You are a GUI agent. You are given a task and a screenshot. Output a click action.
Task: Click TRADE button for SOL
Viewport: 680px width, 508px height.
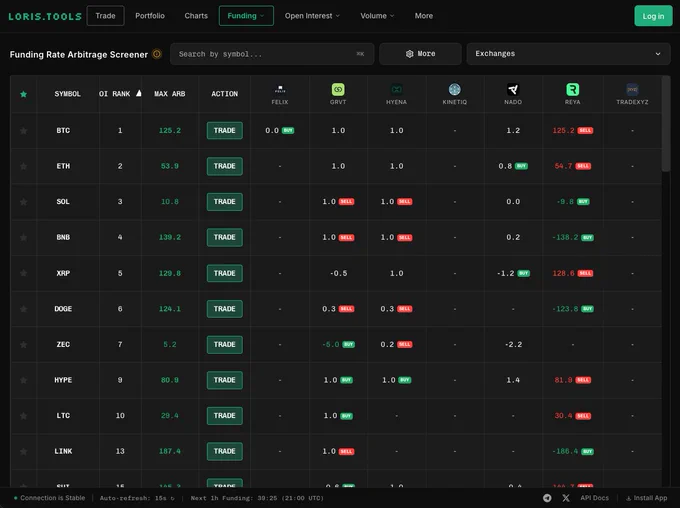[225, 202]
